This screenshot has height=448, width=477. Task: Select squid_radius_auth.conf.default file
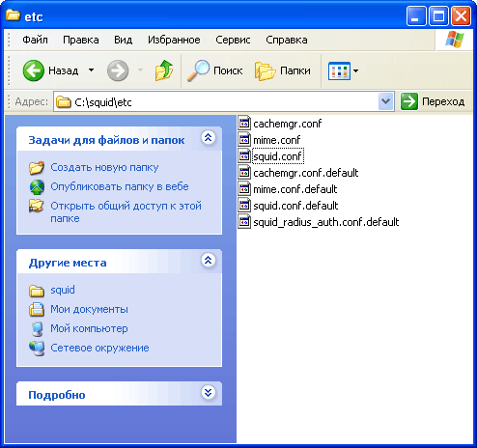(x=319, y=222)
